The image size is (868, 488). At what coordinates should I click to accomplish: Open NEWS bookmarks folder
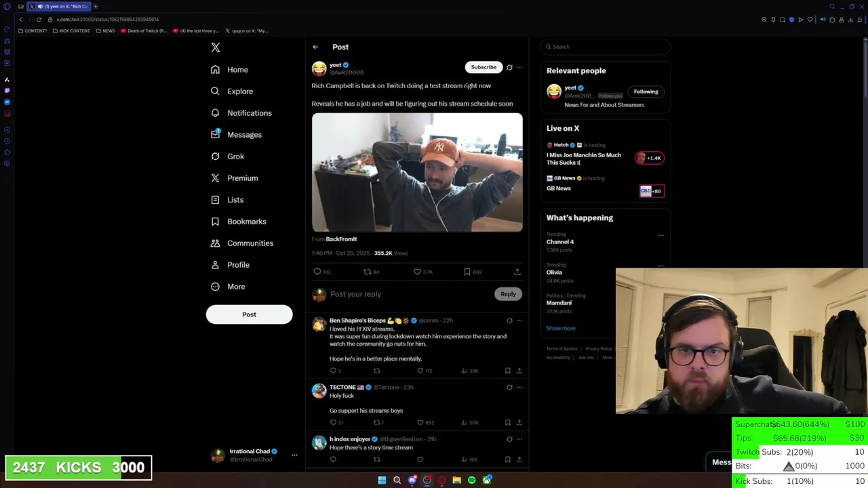105,30
